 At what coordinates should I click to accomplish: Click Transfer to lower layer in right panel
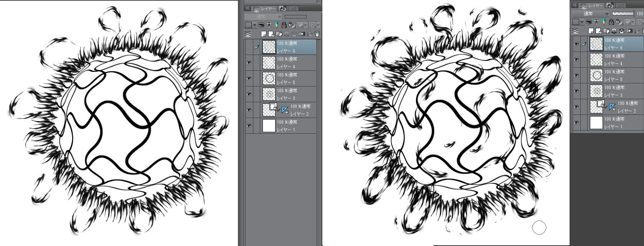[x=614, y=31]
